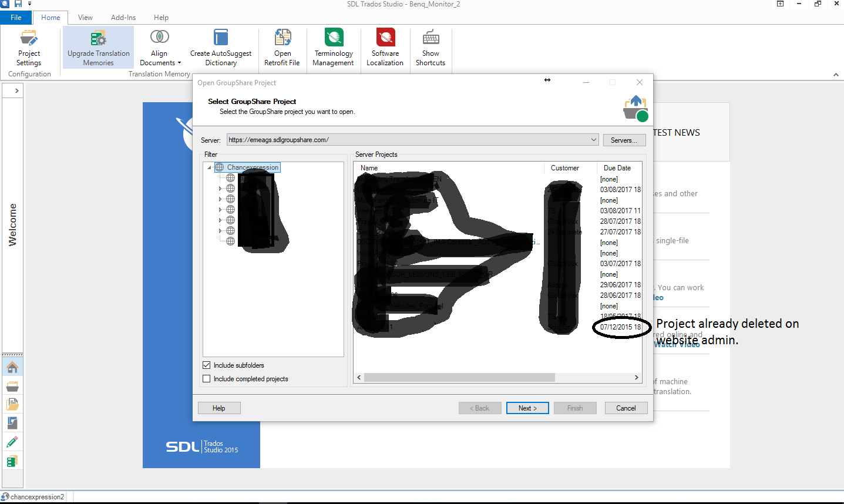
Task: Click Show Shortcuts keyboard icon
Action: 431,38
